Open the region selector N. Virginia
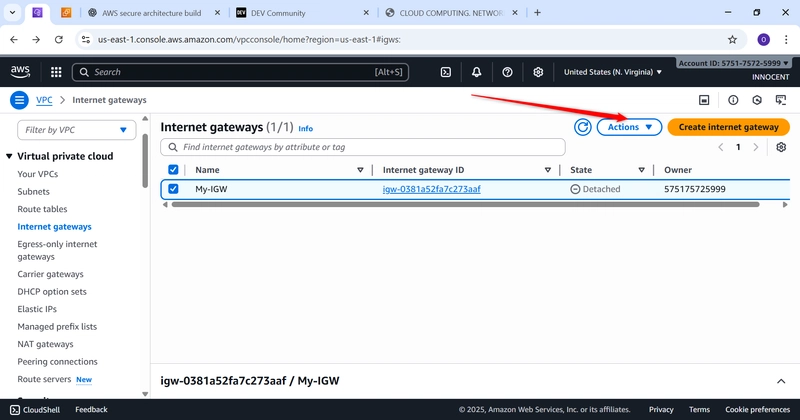The width and height of the screenshot is (800, 420). pyautogui.click(x=613, y=72)
